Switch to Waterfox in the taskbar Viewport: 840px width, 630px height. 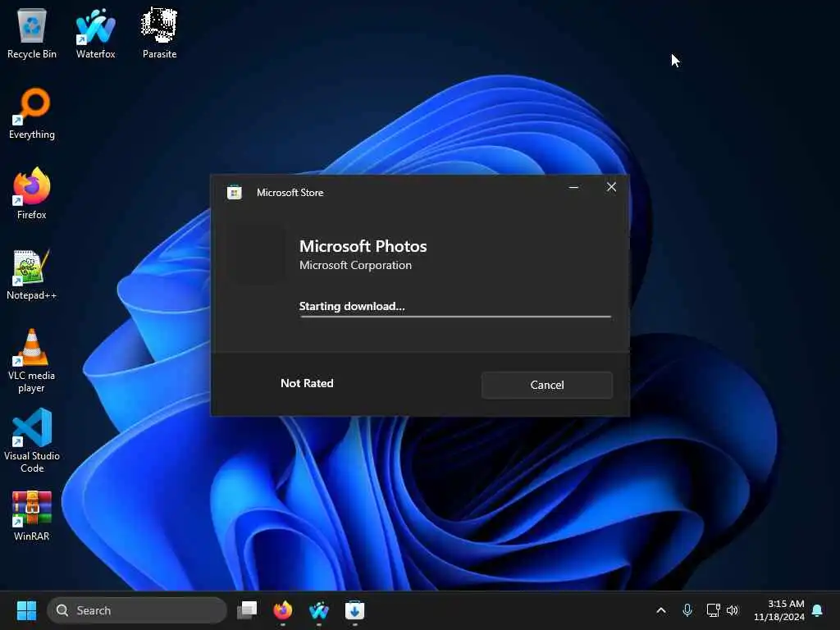pyautogui.click(x=319, y=610)
